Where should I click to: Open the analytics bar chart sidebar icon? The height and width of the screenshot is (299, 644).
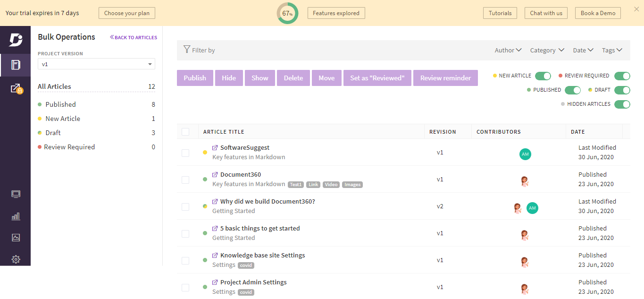click(x=16, y=216)
